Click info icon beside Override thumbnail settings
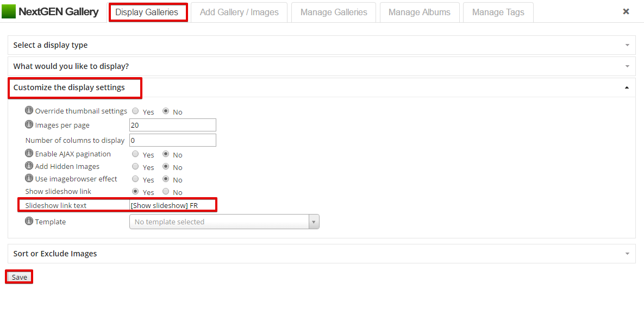The image size is (644, 321). click(x=29, y=110)
